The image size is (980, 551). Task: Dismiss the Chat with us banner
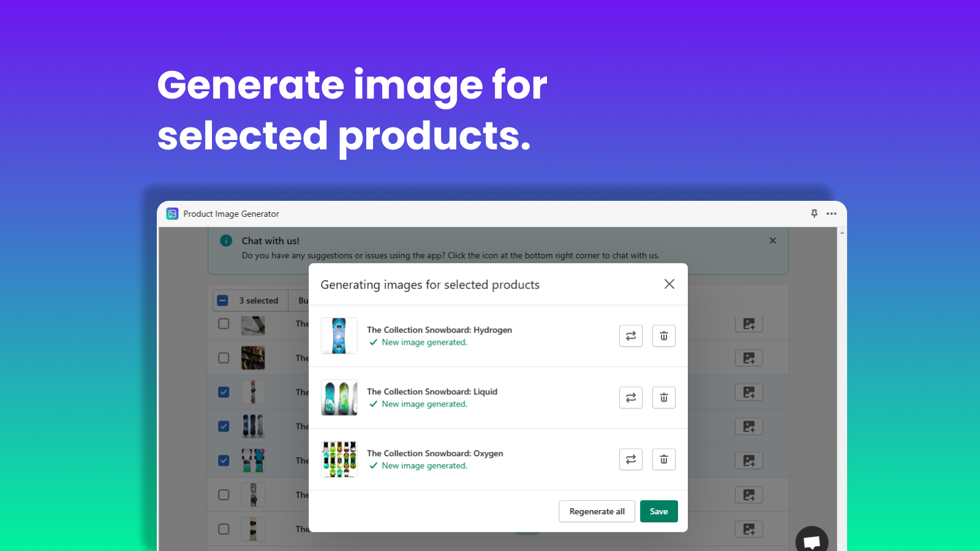click(x=773, y=241)
